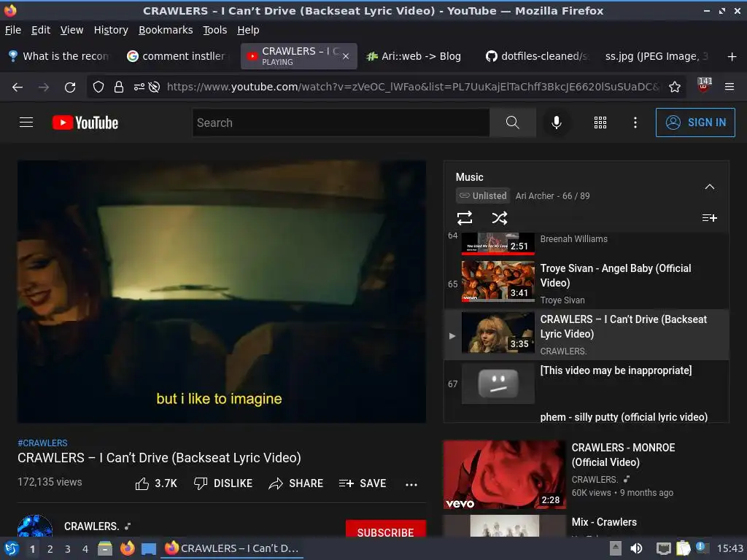Open the inappropriate video item 67
Viewport: 747px width, 560px height.
[x=586, y=384]
